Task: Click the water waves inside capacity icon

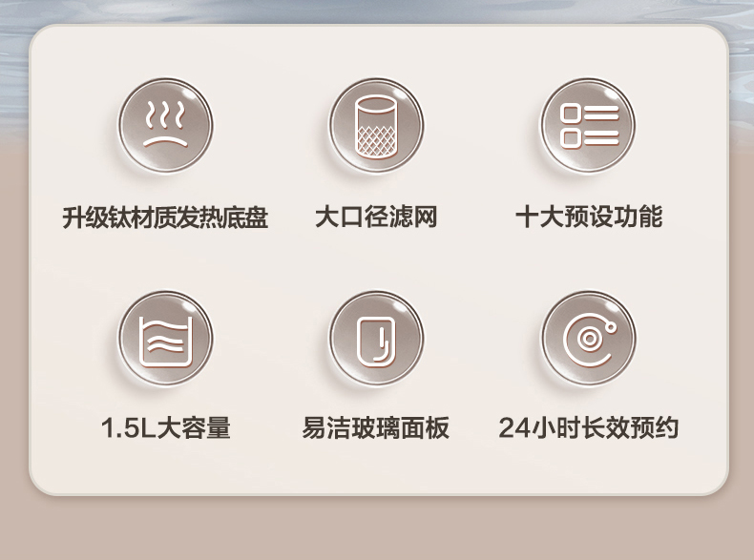Action: point(165,339)
